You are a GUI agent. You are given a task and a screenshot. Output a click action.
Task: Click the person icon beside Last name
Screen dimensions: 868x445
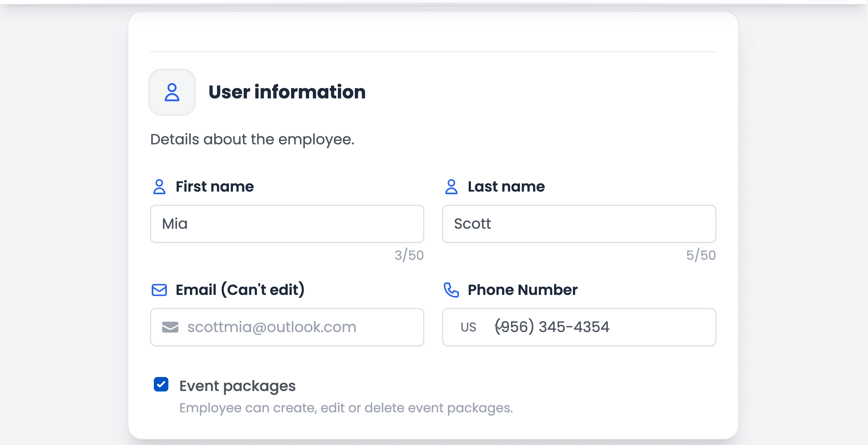click(x=451, y=187)
